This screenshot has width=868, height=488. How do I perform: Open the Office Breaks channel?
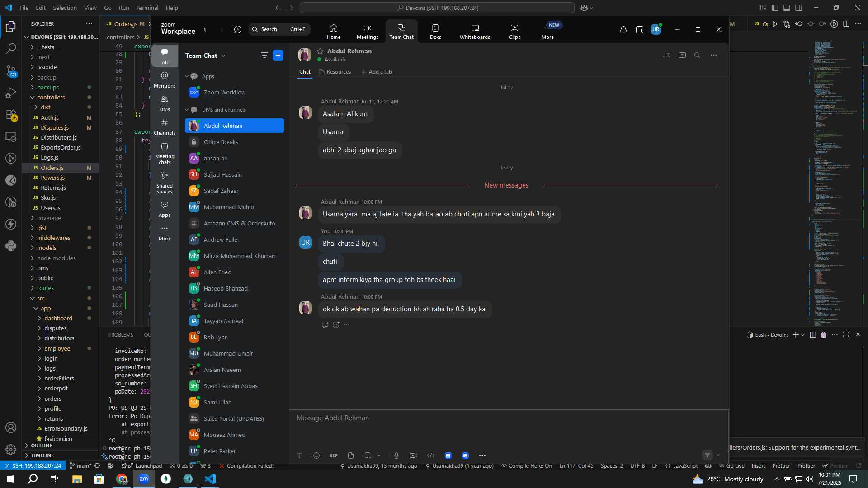pyautogui.click(x=234, y=142)
